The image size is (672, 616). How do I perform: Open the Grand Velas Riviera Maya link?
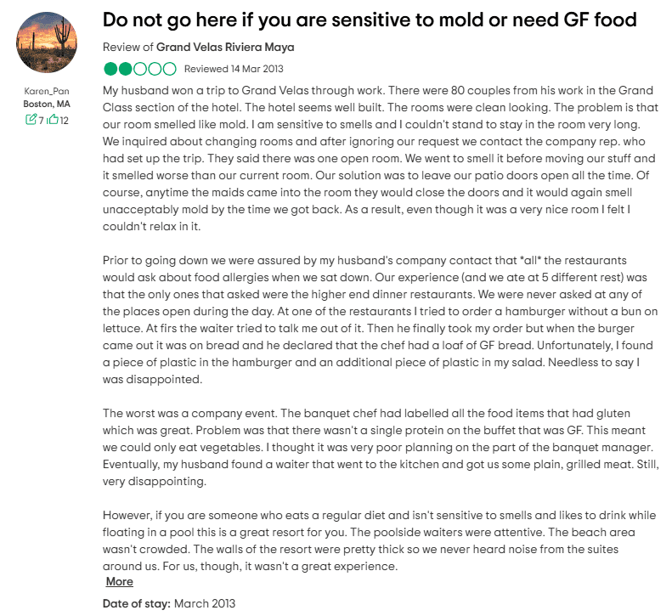coord(225,48)
